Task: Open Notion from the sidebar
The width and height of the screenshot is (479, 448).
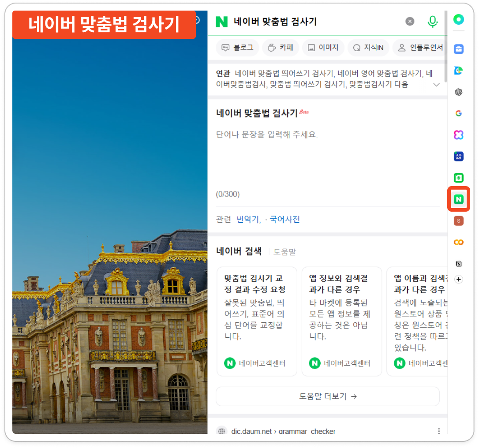Action: pos(458,264)
